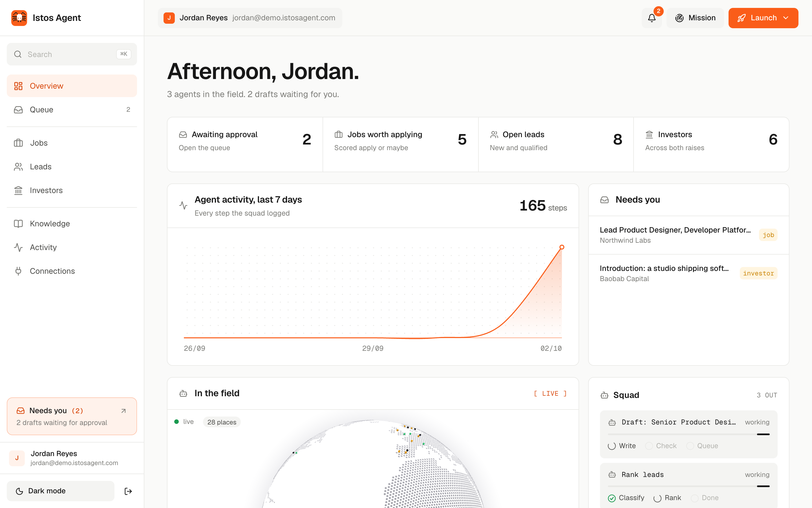Click the search magnifier icon
The image size is (812, 508).
pyautogui.click(x=18, y=54)
